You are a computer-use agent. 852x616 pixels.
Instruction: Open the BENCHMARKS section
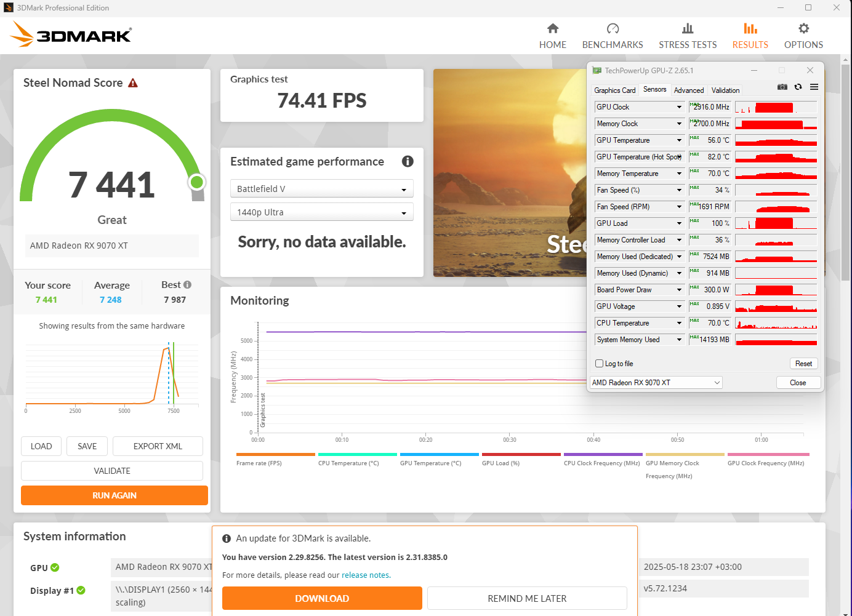[613, 36]
